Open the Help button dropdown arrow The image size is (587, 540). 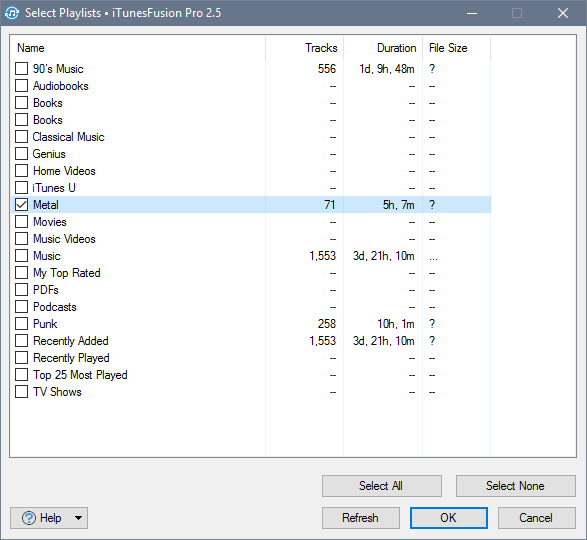tap(78, 518)
